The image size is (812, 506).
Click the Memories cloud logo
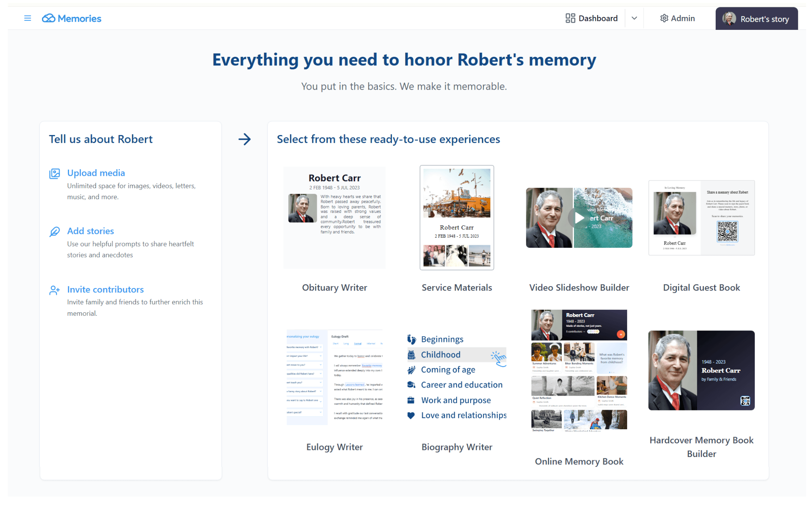click(48, 18)
